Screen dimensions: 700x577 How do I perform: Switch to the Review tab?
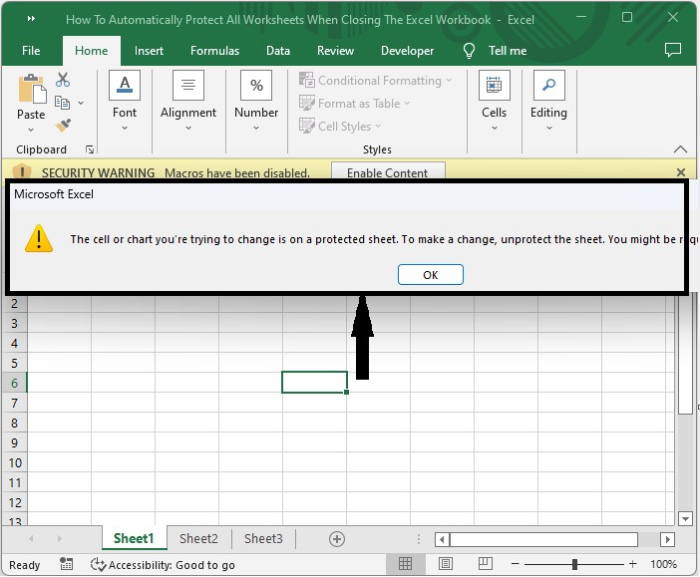[x=335, y=51]
